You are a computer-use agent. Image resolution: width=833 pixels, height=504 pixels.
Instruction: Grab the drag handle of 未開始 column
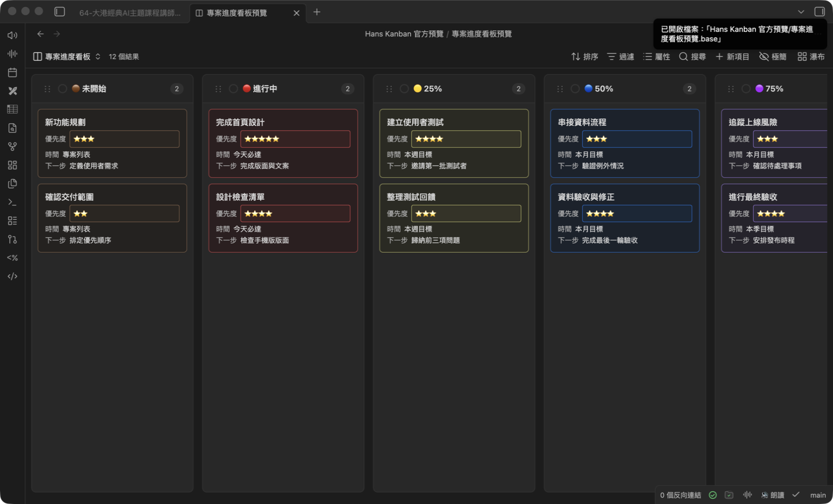tap(48, 89)
